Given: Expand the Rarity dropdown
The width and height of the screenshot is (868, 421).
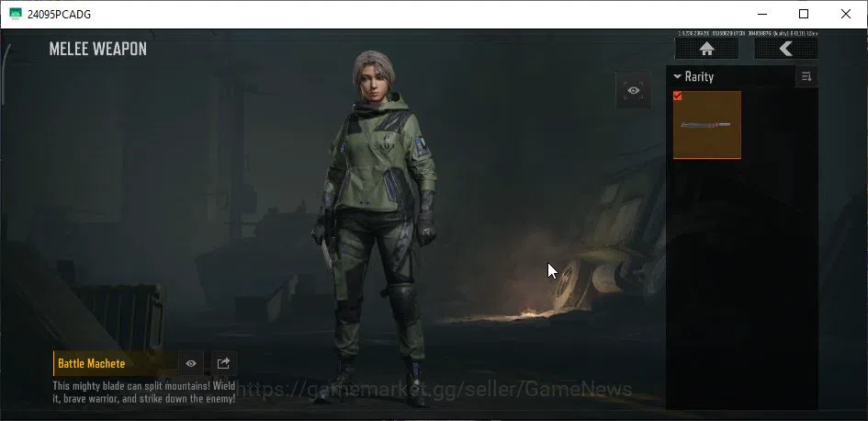Looking at the screenshot, I should (x=693, y=76).
